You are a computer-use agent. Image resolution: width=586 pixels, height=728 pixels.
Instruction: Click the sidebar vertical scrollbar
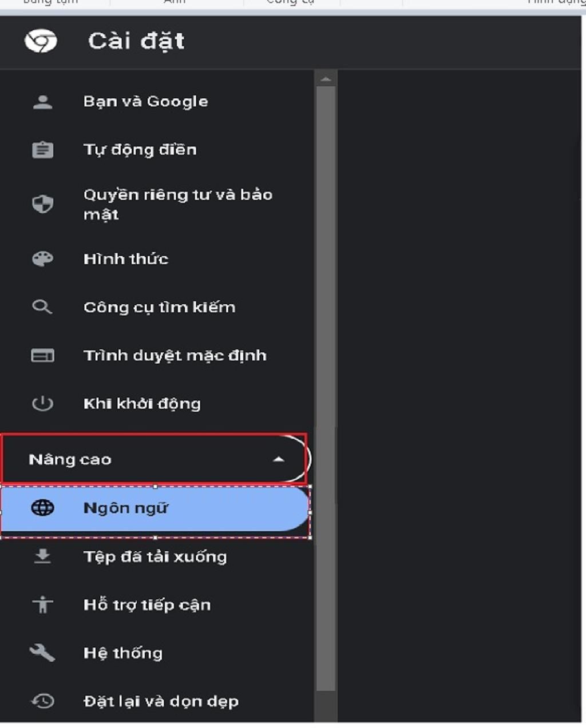[x=326, y=389]
